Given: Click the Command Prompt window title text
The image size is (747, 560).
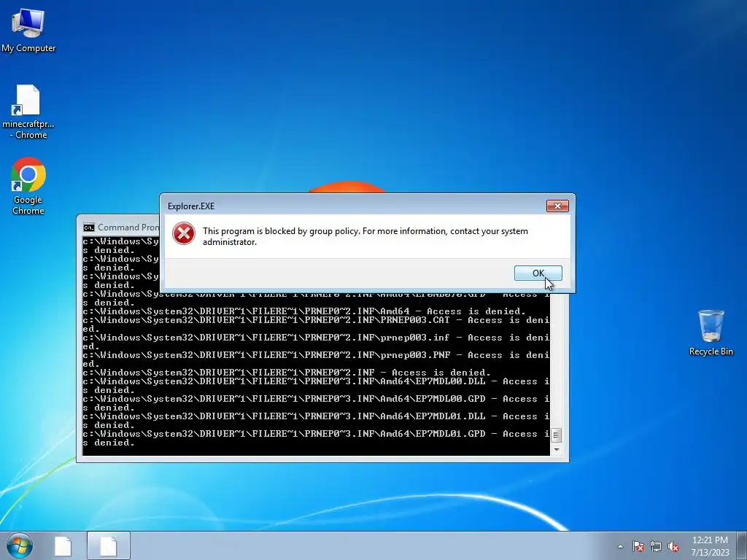Looking at the screenshot, I should (128, 227).
